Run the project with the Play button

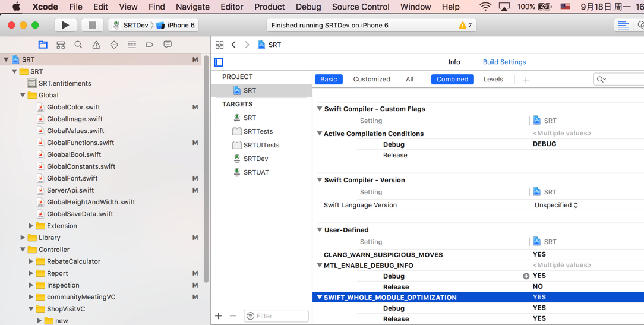pyautogui.click(x=65, y=25)
